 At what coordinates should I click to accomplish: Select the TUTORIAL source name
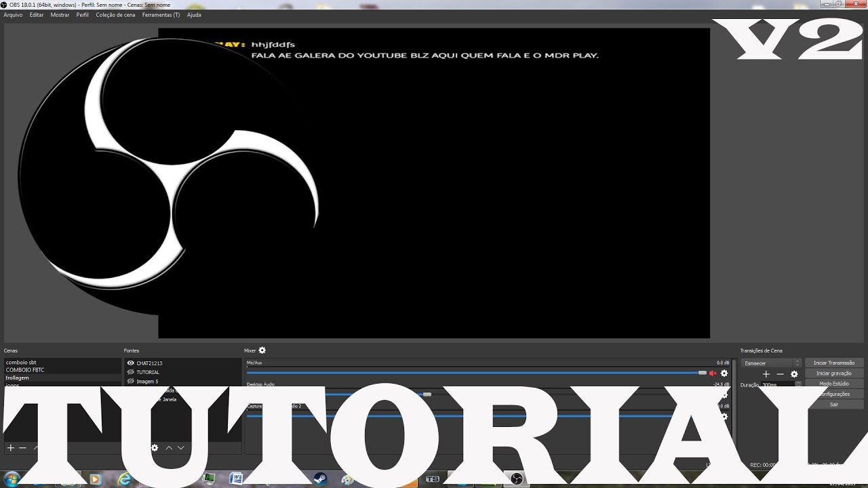click(x=148, y=372)
